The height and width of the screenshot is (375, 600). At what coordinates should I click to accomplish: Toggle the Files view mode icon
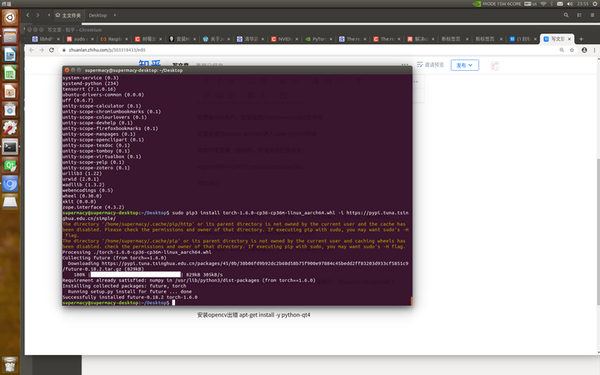pyautogui.click(x=579, y=15)
